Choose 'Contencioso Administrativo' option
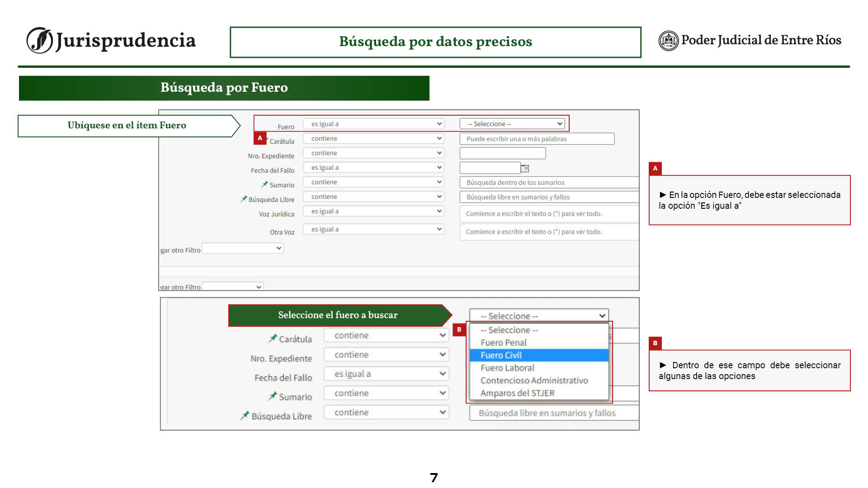This screenshot has height=488, width=868. [x=539, y=380]
